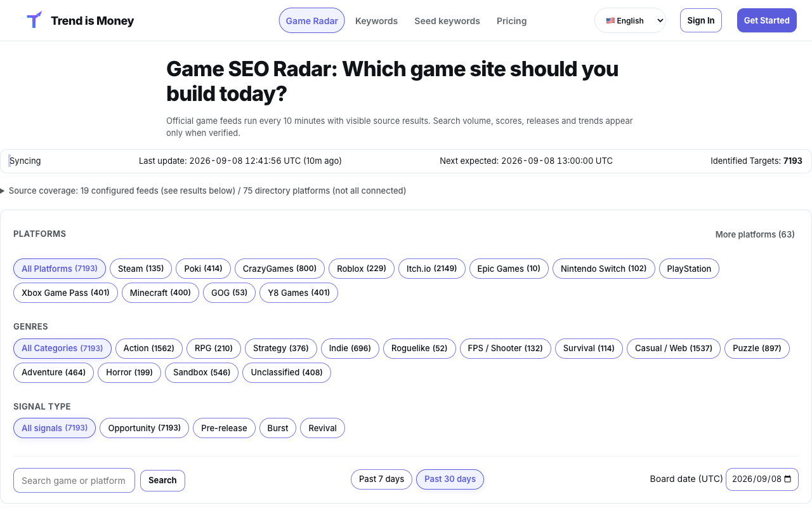Click the Get Started button
The image size is (812, 508).
(766, 20)
